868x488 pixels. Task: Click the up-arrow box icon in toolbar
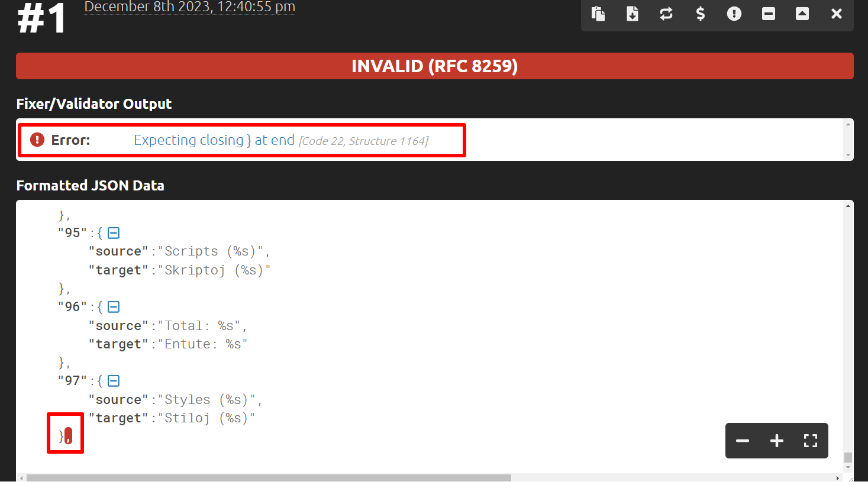point(802,14)
